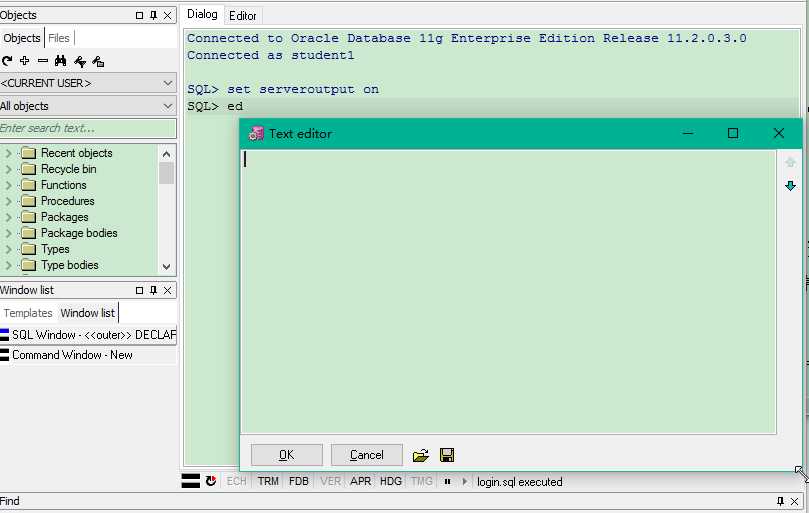Image resolution: width=809 pixels, height=513 pixels.
Task: Expand the Functions folder
Action: tap(8, 185)
